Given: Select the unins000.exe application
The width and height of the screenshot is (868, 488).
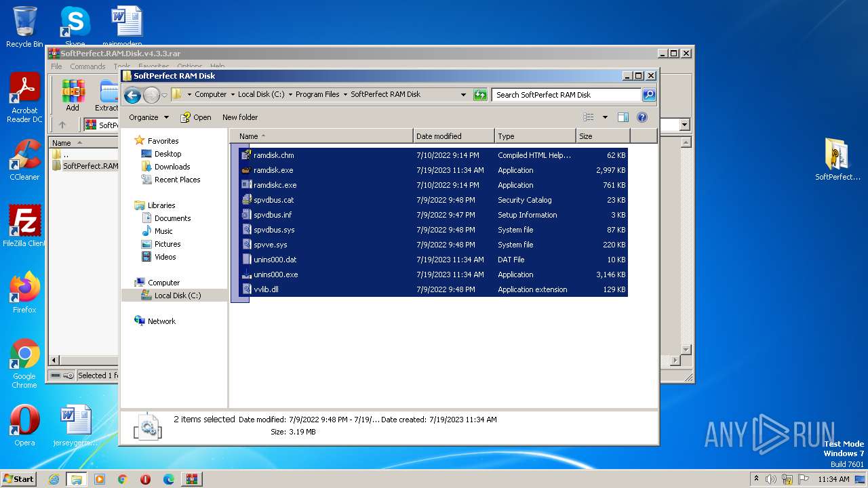Looking at the screenshot, I should (x=434, y=274).
